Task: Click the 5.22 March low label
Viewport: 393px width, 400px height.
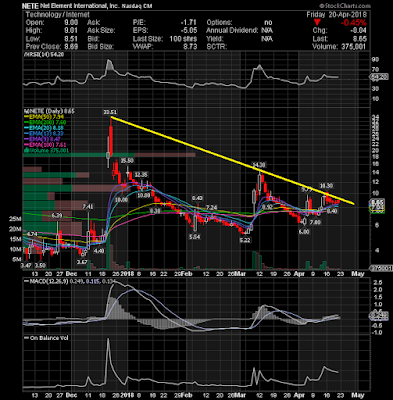Action: click(245, 240)
